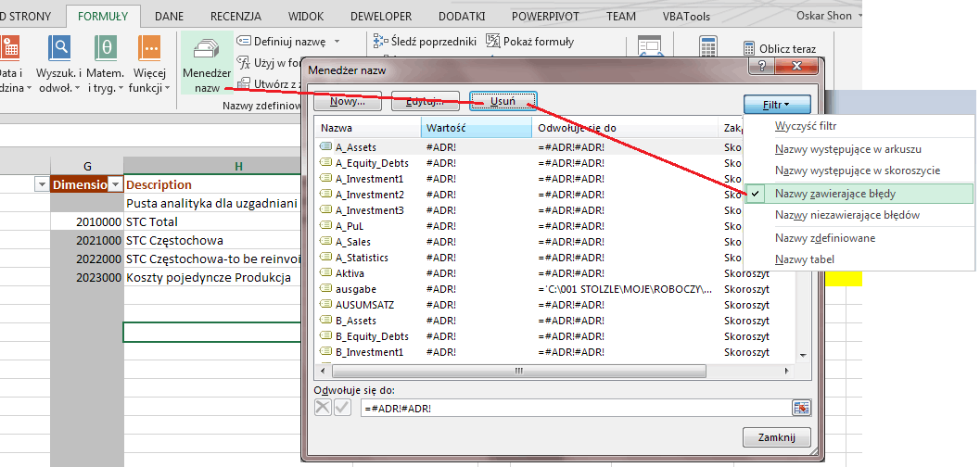This screenshot has height=467, width=980.
Task: Click the cancel X icon beside reference box
Action: pyautogui.click(x=323, y=408)
